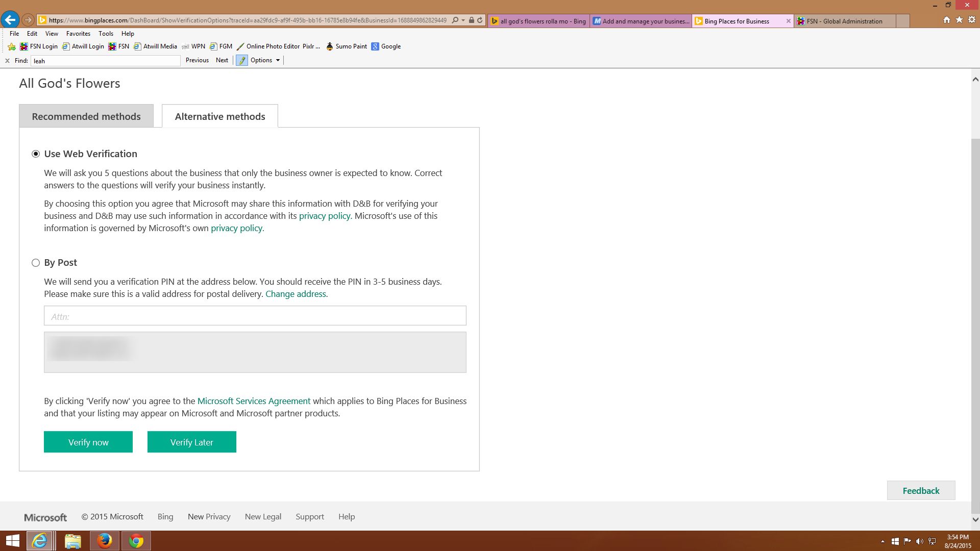
Task: Open Sumo Paint bookmark in favorites bar
Action: point(347,46)
